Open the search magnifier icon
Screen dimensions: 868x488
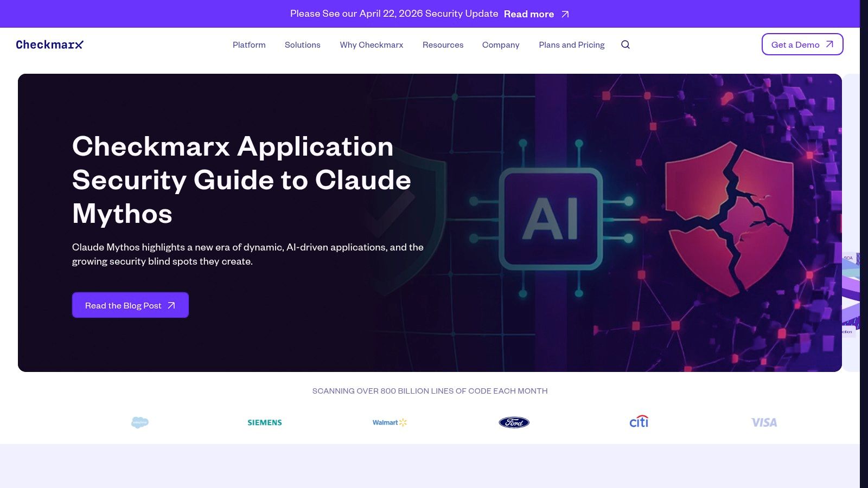[626, 44]
